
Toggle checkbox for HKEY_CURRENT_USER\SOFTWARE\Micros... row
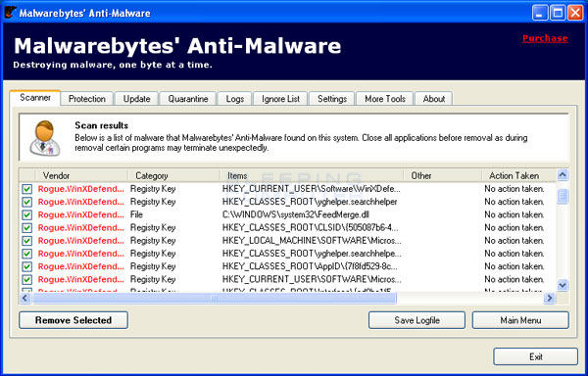[x=26, y=279]
